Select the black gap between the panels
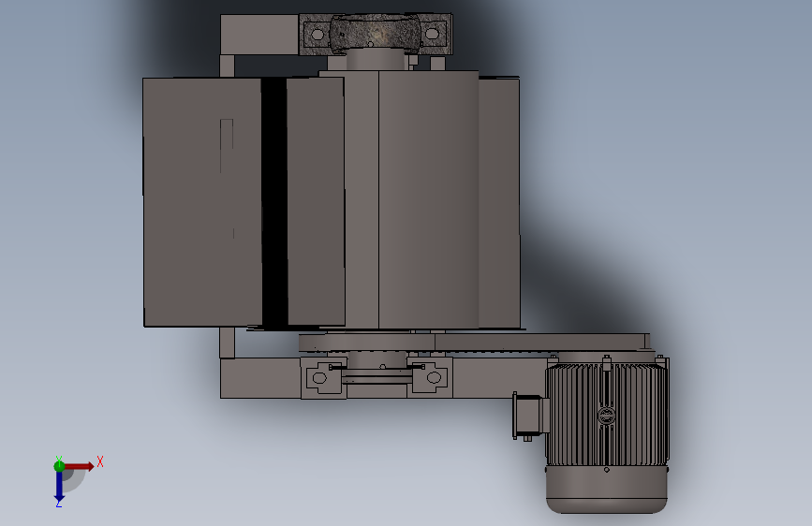Viewport: 812px width, 526px height. 274,202
